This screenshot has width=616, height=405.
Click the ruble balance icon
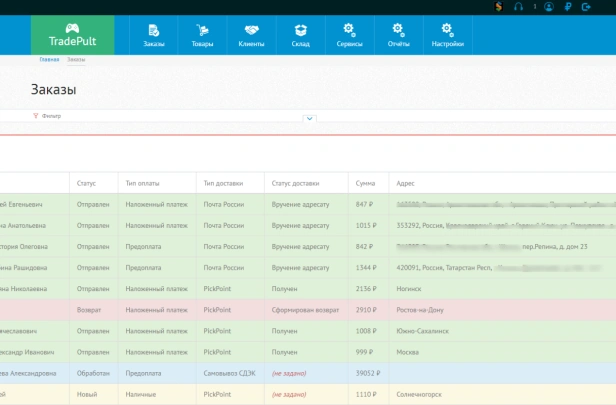tap(568, 7)
